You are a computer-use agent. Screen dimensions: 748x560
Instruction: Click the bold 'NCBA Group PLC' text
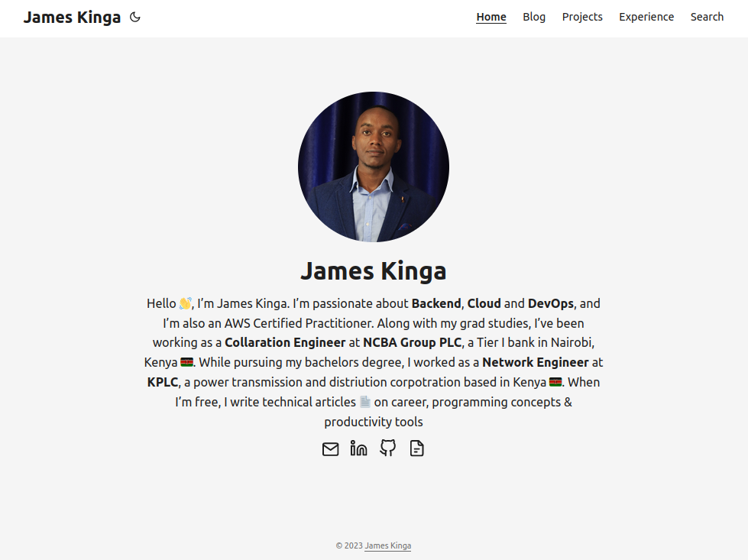point(412,343)
